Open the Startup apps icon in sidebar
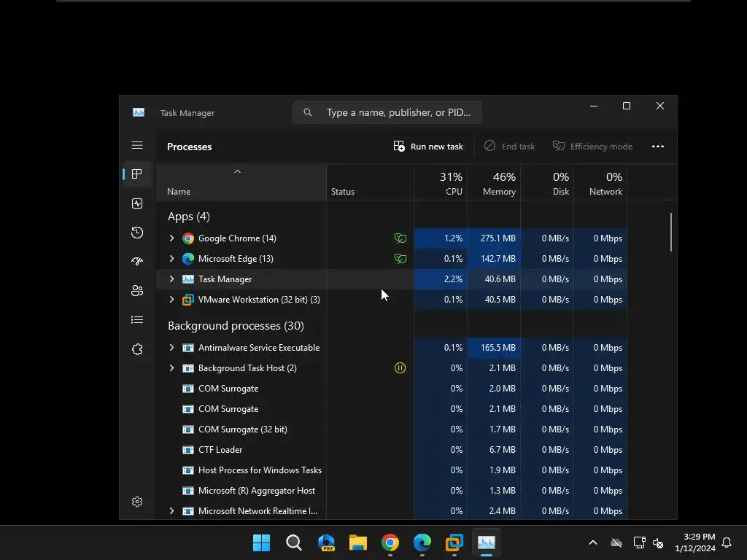The image size is (747, 560). click(137, 262)
